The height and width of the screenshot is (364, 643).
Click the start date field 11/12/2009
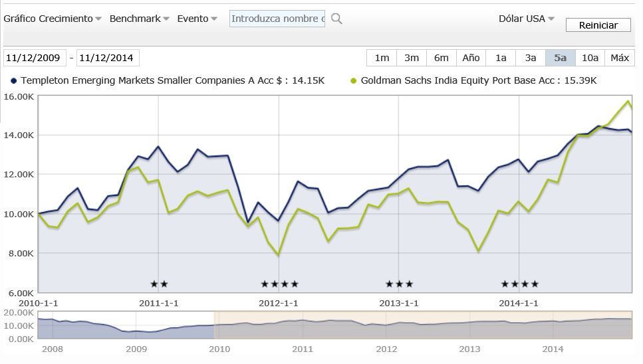34,58
